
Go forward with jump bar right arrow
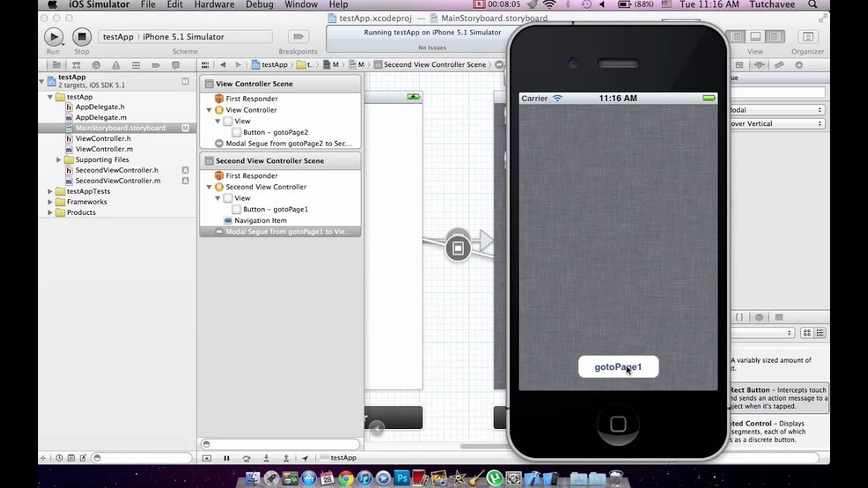tap(238, 65)
